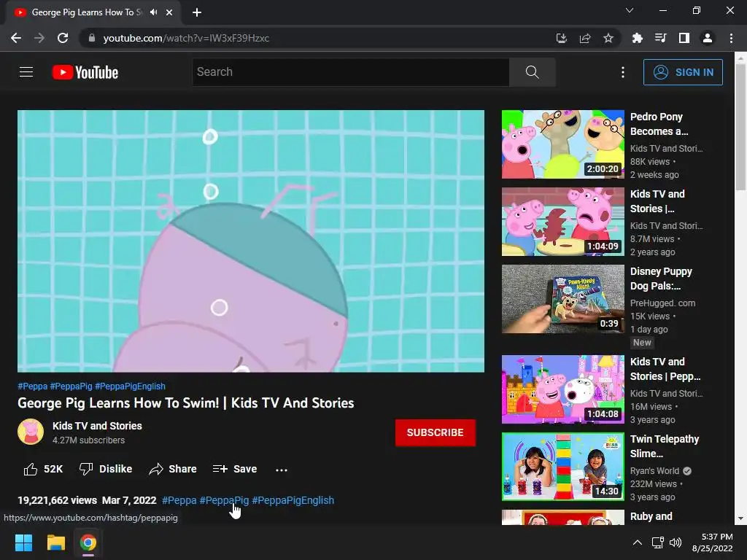Click the address bar URL
This screenshot has height=560, width=747.
coord(186,38)
